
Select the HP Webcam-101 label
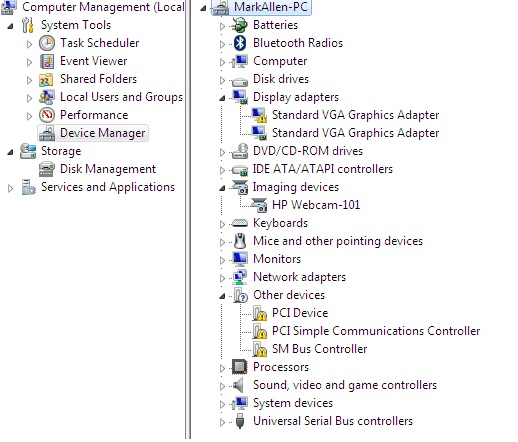(316, 205)
